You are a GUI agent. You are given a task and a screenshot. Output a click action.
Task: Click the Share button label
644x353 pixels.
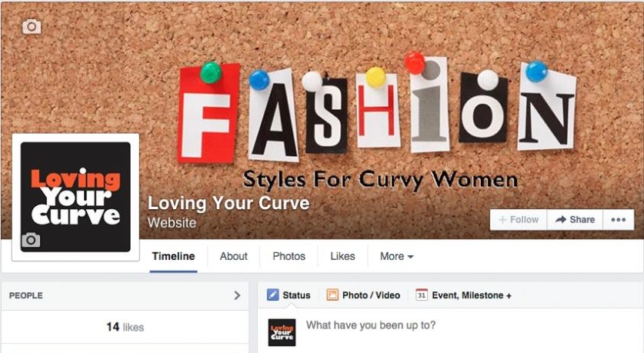(x=582, y=220)
